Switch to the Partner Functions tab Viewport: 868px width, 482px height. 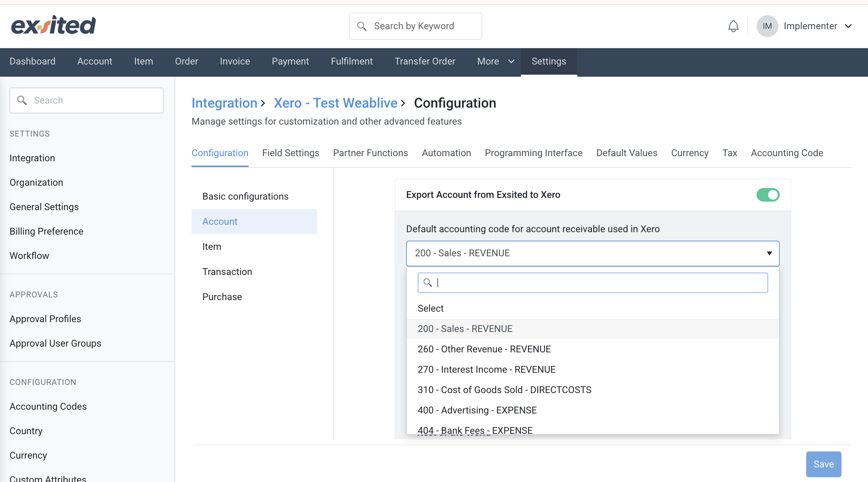(370, 153)
